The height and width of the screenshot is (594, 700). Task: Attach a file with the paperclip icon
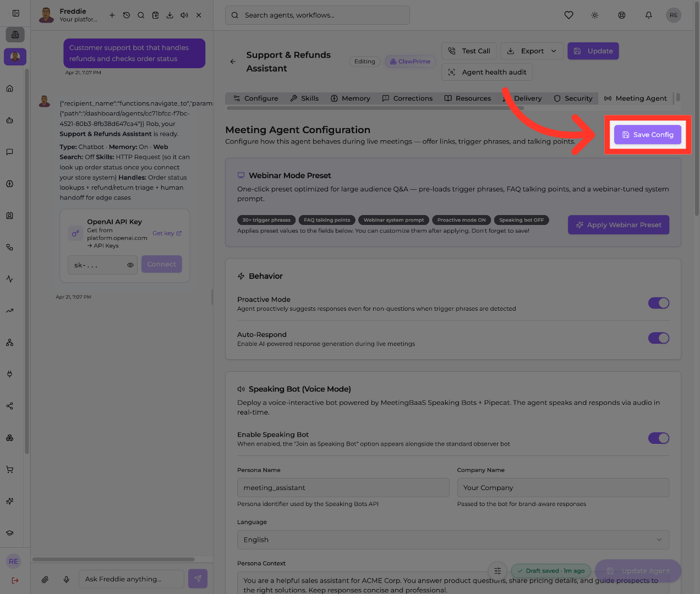[45, 579]
